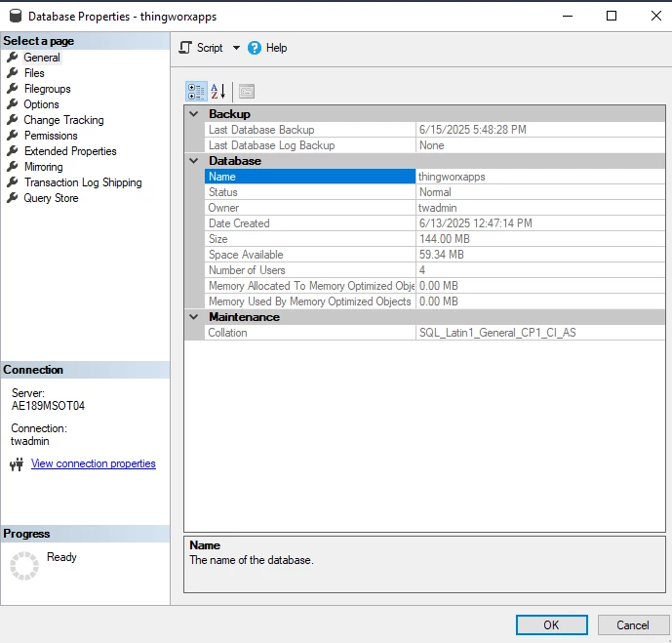The height and width of the screenshot is (643, 672).
Task: Click the wrench icon beside Transaction Log Shipping
Action: (13, 182)
